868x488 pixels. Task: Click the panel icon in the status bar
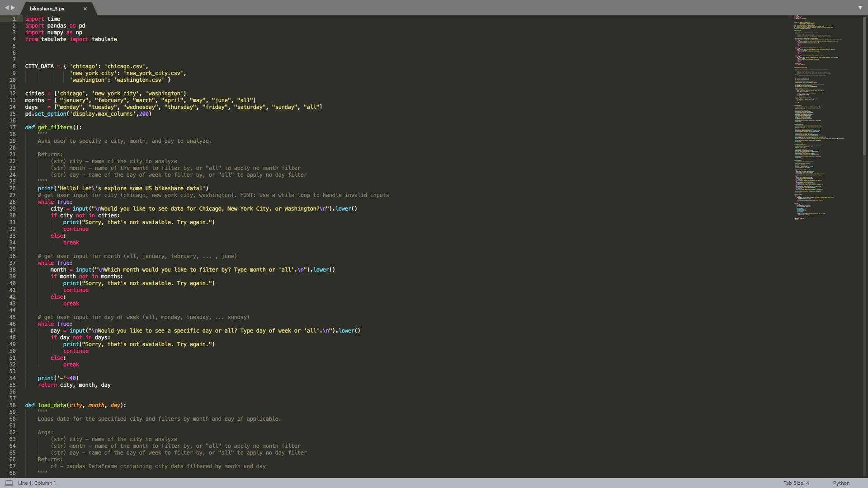(8, 483)
